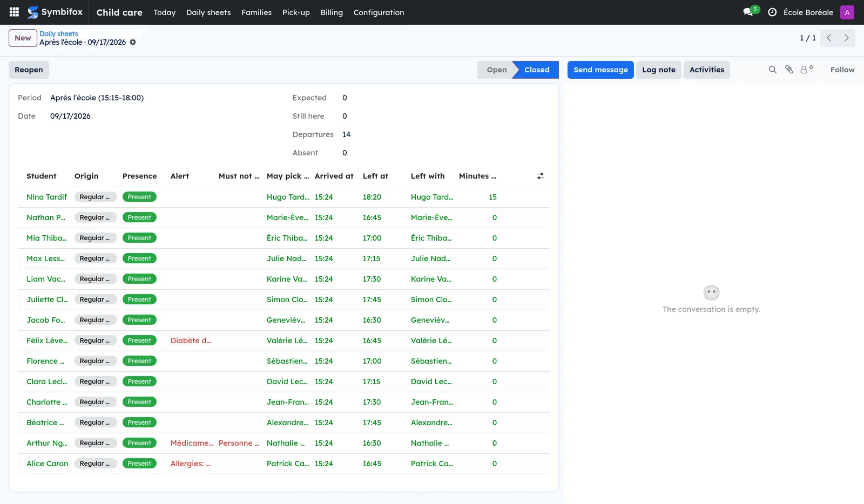Click Arthur Ng's Personne... must-not cell

pyautogui.click(x=239, y=443)
